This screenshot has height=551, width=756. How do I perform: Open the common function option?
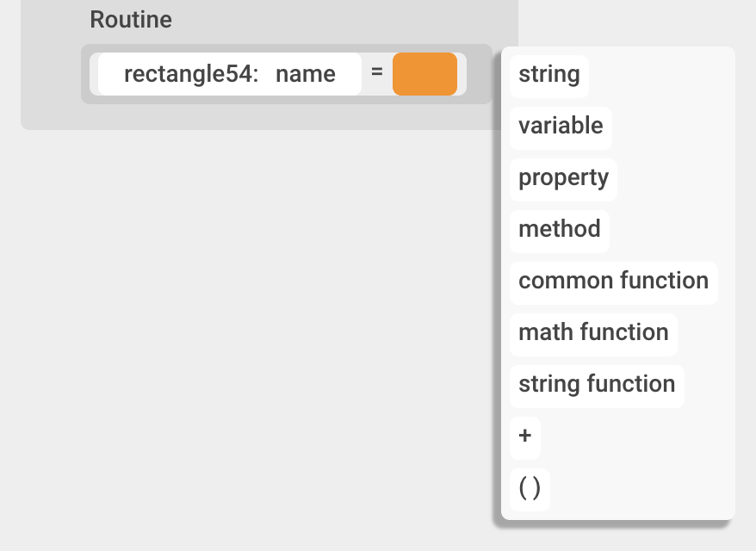pyautogui.click(x=613, y=281)
